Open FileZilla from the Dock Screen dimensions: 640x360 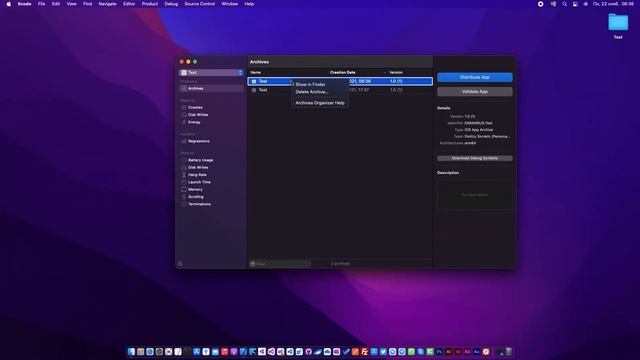tap(364, 351)
